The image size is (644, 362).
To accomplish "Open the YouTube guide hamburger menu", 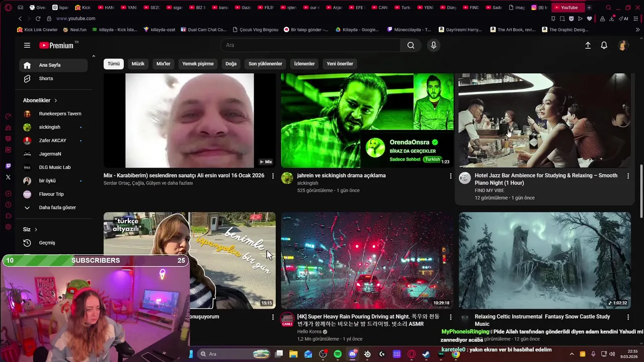I will point(27,45).
